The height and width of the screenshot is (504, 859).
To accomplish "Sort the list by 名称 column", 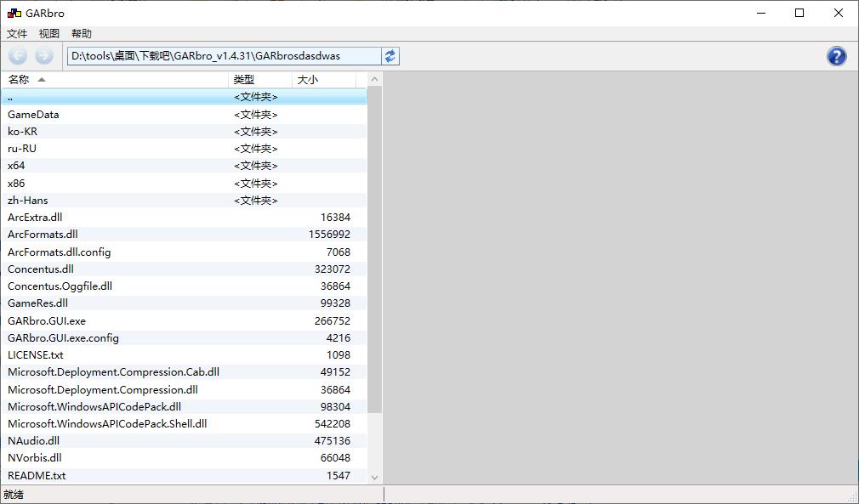I will (x=115, y=80).
